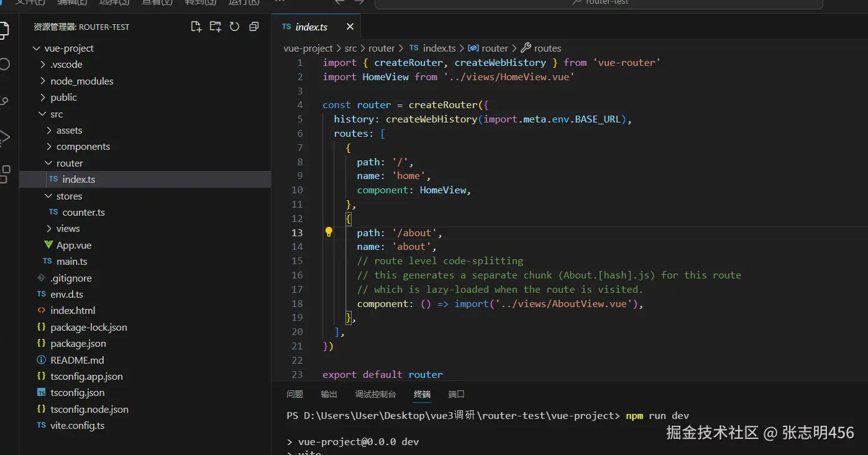The width and height of the screenshot is (868, 455).
Task: Click the New File icon in explorer header
Action: point(196,27)
